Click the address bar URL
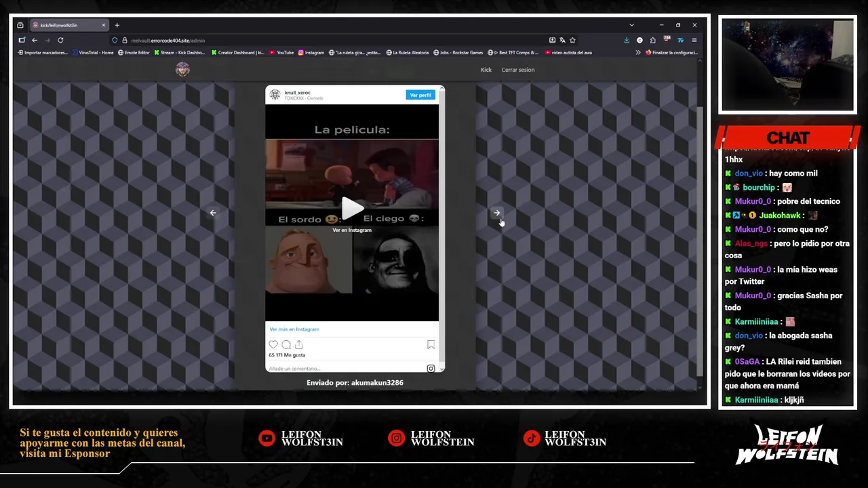This screenshot has height=488, width=868. (167, 41)
